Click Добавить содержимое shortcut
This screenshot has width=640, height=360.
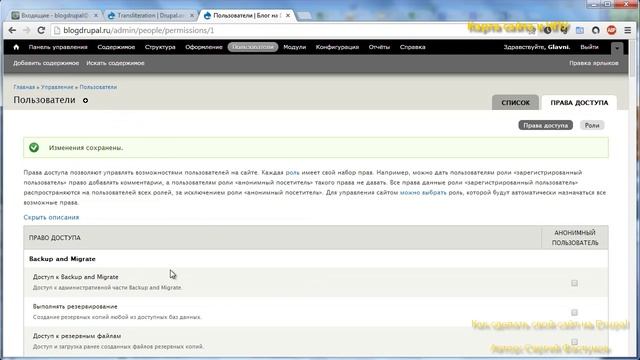click(46, 63)
